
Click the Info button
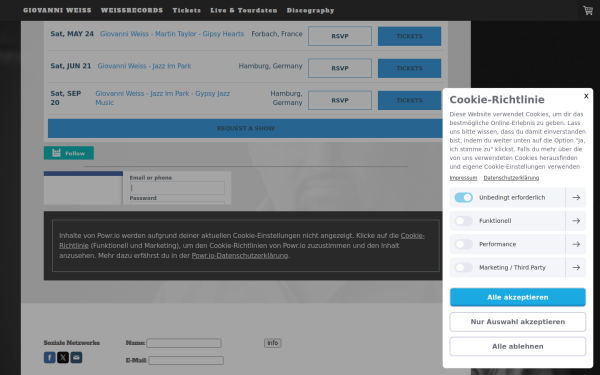(272, 343)
